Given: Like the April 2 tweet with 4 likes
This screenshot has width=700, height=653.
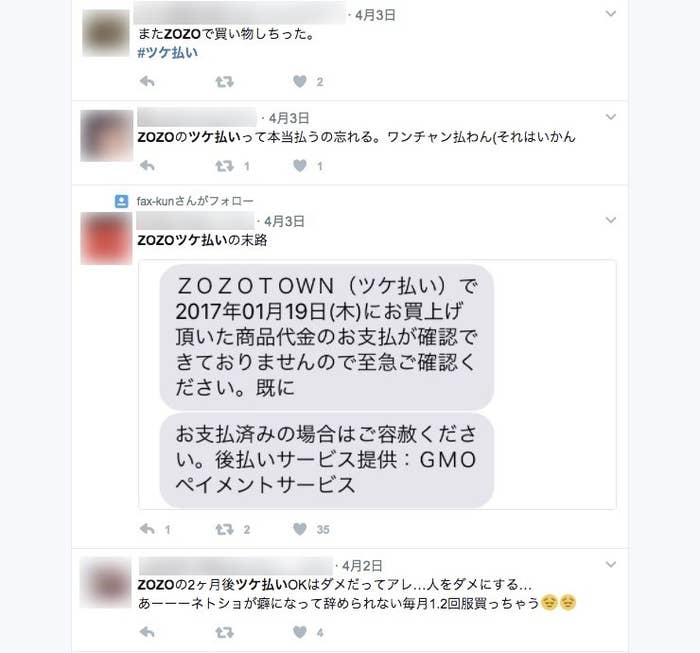Looking at the screenshot, I should click(300, 632).
